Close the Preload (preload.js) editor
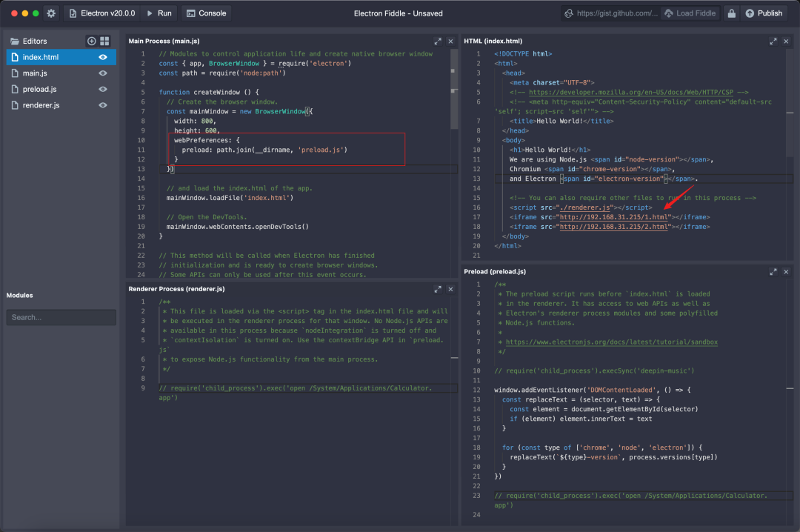This screenshot has width=800, height=532. coord(786,272)
